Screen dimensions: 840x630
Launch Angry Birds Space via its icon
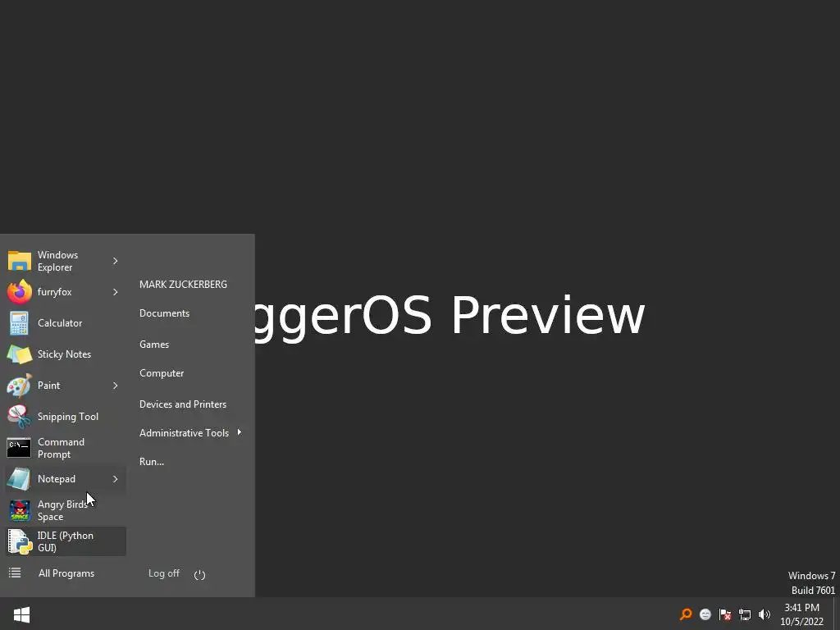tap(20, 510)
